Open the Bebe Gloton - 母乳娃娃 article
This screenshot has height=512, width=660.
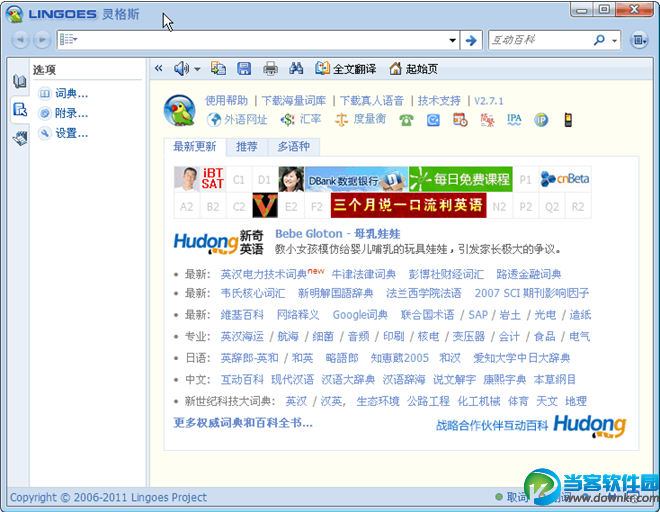[338, 234]
